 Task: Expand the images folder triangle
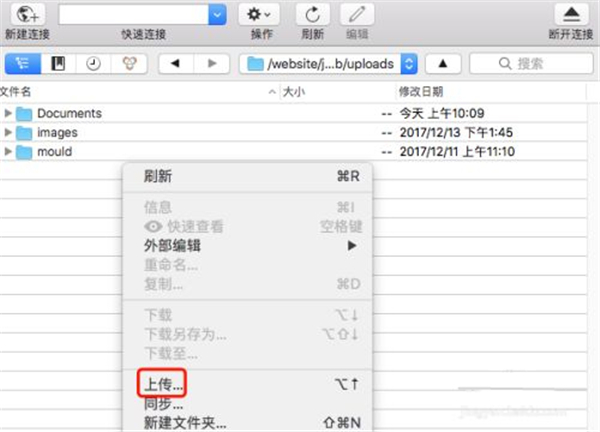point(9,132)
